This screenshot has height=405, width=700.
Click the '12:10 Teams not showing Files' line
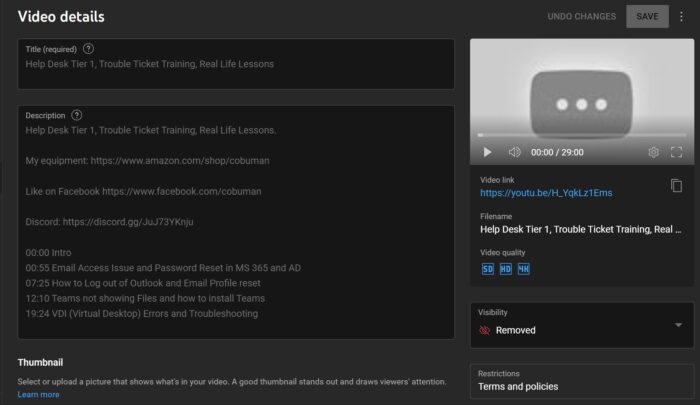tap(145, 298)
